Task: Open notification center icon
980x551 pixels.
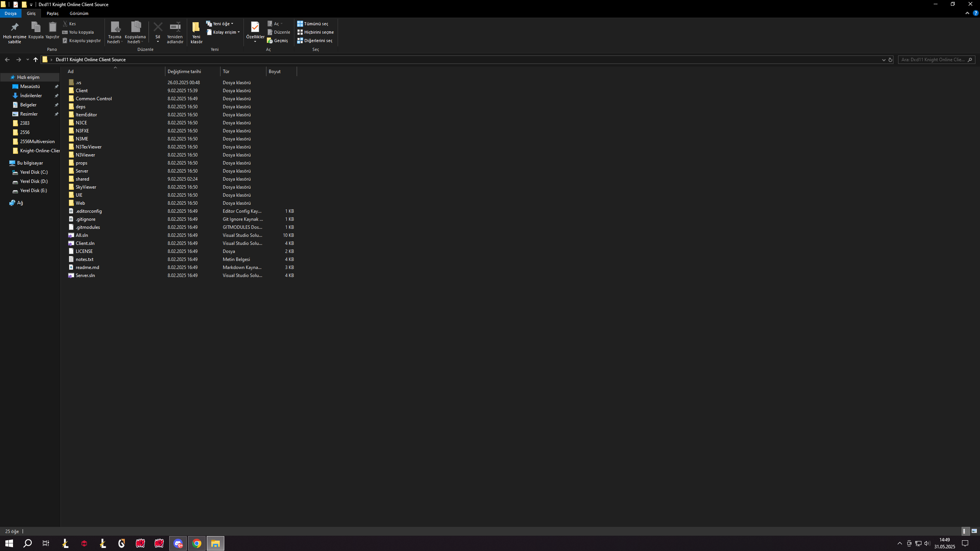Action: tap(965, 543)
